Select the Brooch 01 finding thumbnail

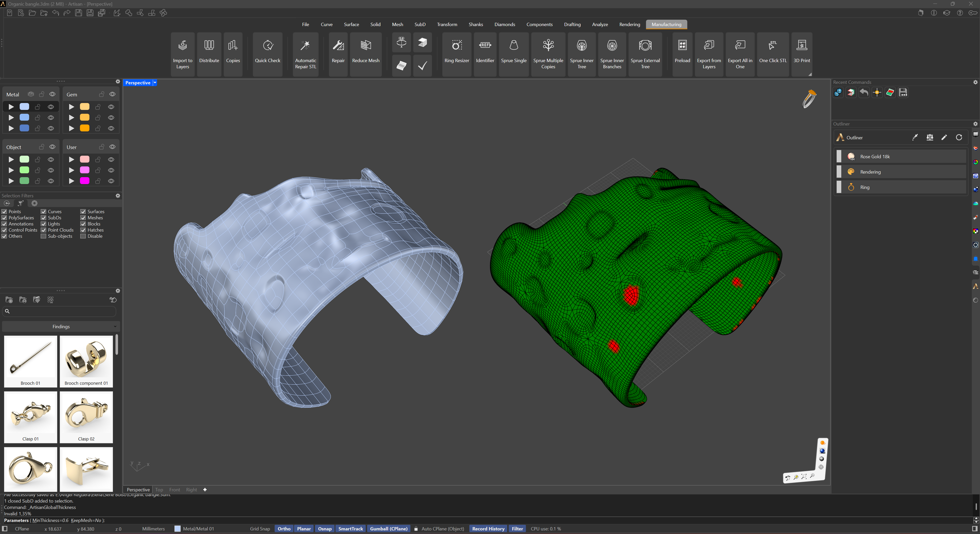[x=30, y=361]
